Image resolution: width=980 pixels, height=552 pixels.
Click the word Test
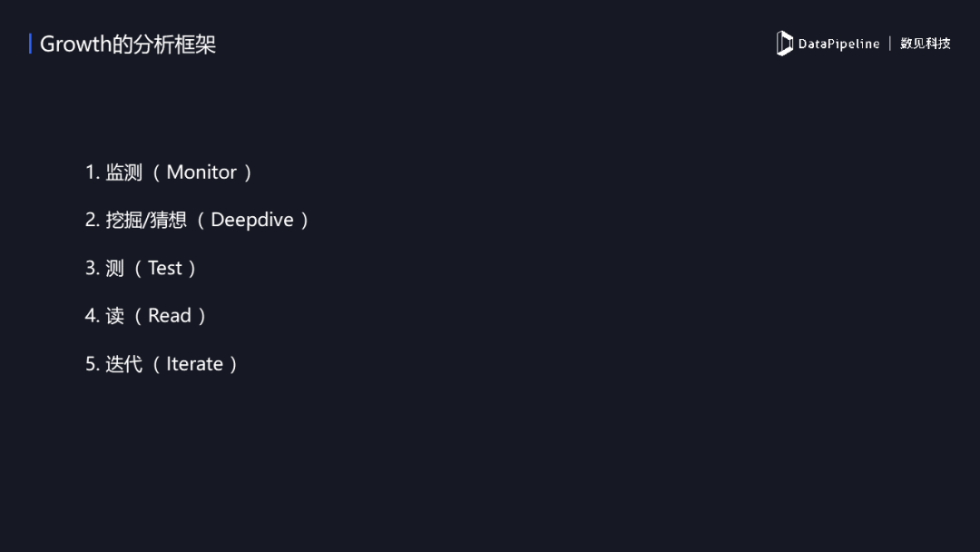(x=165, y=269)
